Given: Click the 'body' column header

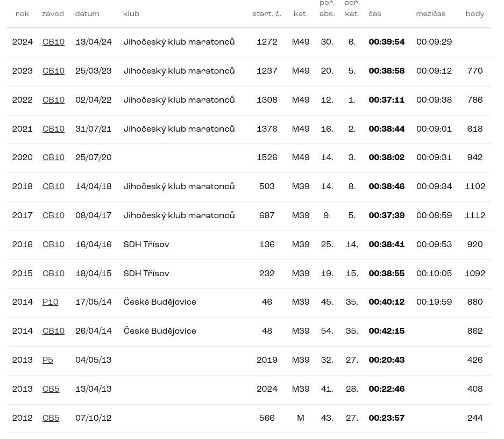Looking at the screenshot, I should [x=474, y=15].
